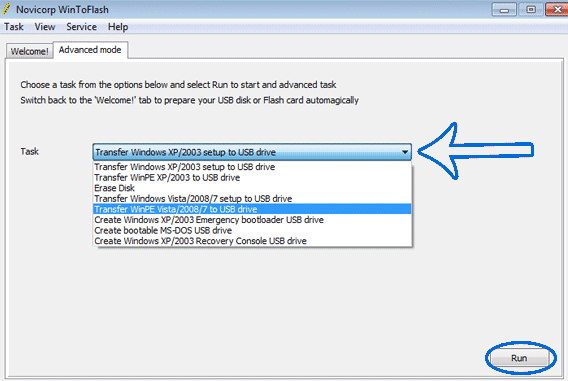Image resolution: width=568 pixels, height=381 pixels.
Task: Choose 'Create bootable MS-DOS USB drive'
Action: point(252,230)
